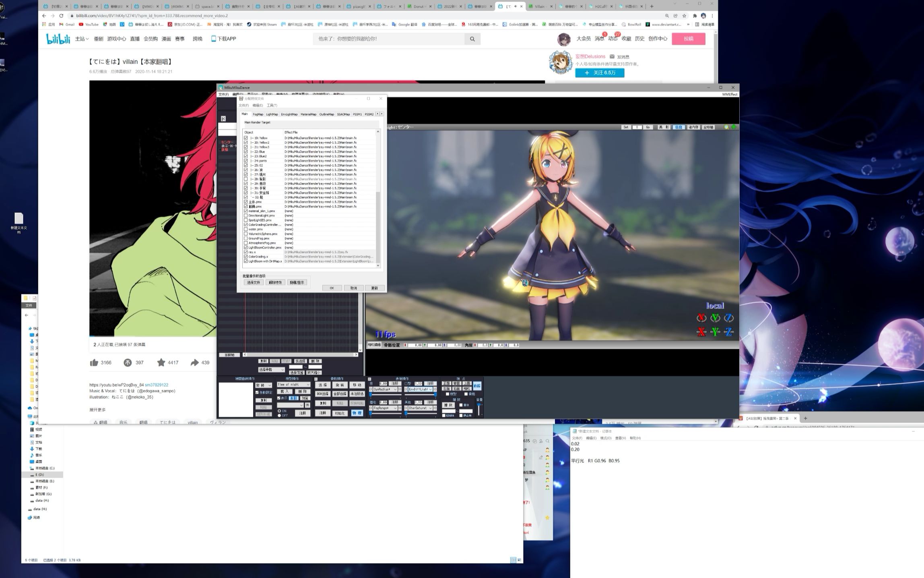Click move Z axis gizmo in MMD viewport

pos(729,332)
